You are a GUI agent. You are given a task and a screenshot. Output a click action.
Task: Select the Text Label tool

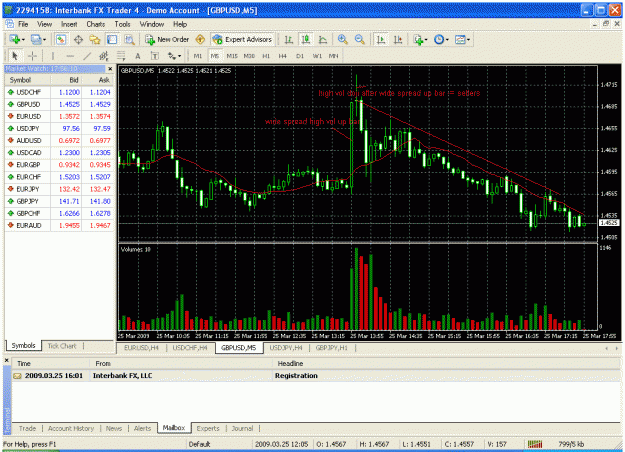(x=155, y=56)
